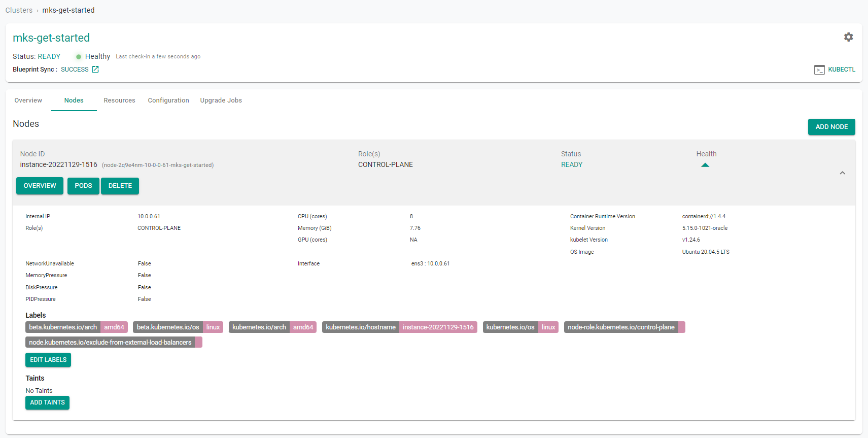Click the node-role control-plane label chip
Viewport: 868px width, 438px height.
pyautogui.click(x=624, y=327)
